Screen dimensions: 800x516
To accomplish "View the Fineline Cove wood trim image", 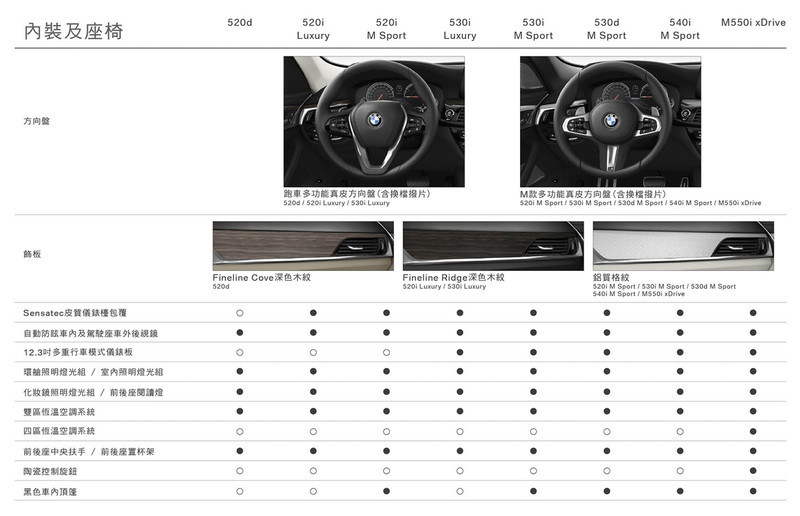I will 303,245.
